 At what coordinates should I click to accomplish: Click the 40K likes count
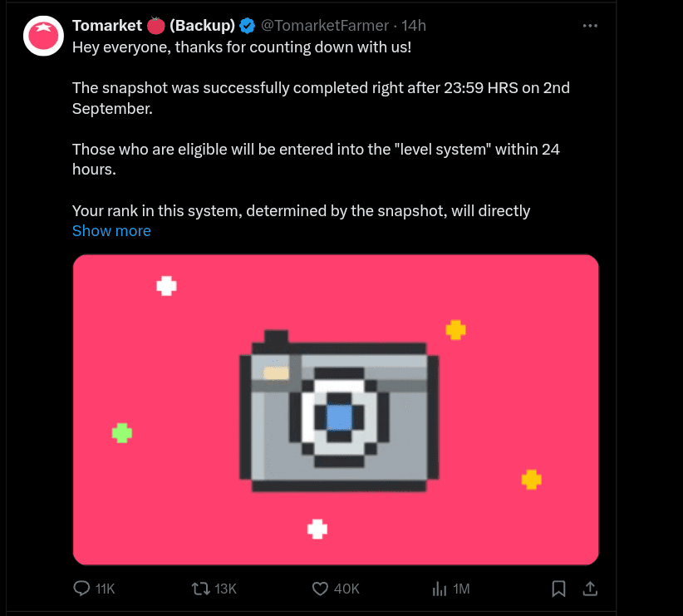tap(346, 589)
